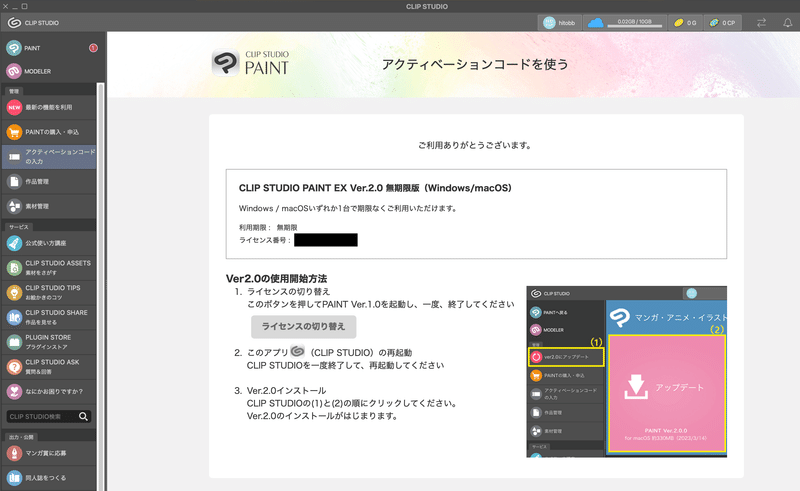The height and width of the screenshot is (491, 800).
Task: Click the アクティベーションコードを使う page title
Action: pyautogui.click(x=475, y=64)
